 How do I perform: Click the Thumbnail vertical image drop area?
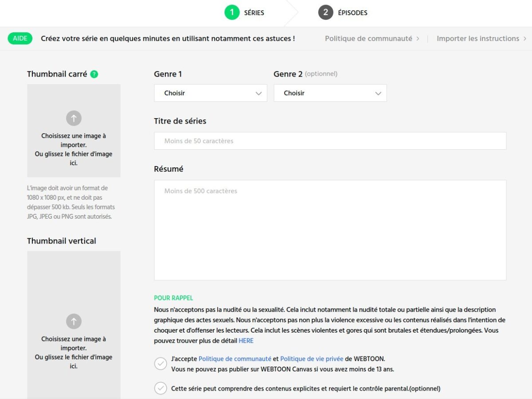coord(74,325)
